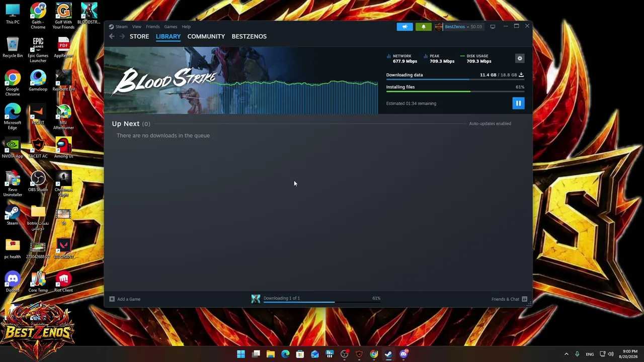Select Core Temp desktop icon
This screenshot has width=644, height=362.
tap(38, 282)
